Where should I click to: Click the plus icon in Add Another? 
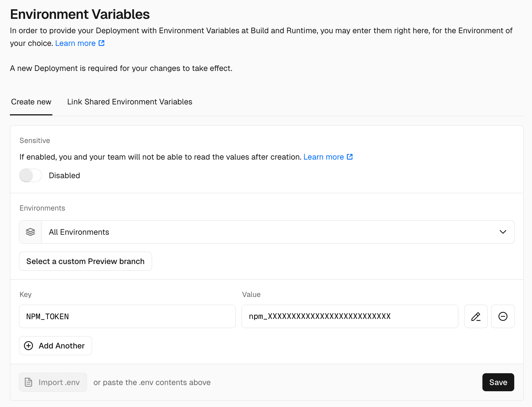pyautogui.click(x=28, y=346)
